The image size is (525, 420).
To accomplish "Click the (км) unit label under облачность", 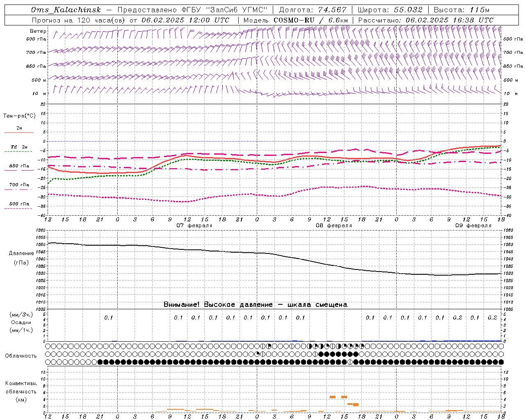I will click(21, 399).
